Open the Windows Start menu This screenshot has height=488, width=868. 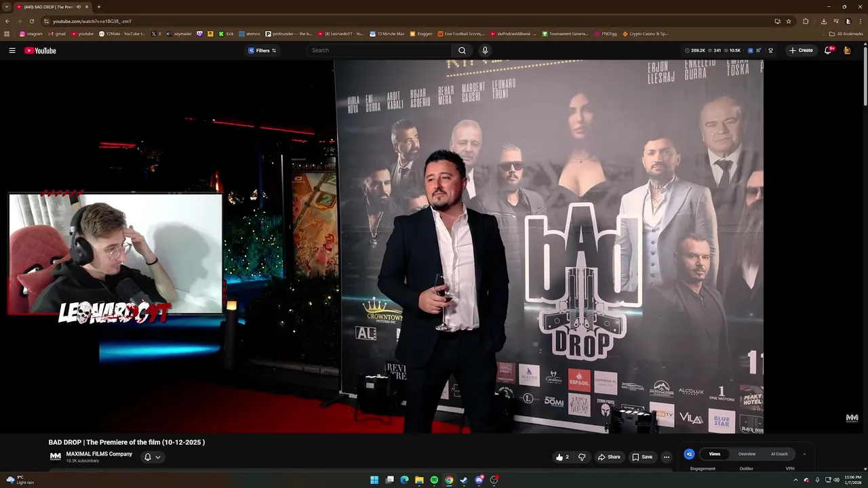(x=374, y=480)
